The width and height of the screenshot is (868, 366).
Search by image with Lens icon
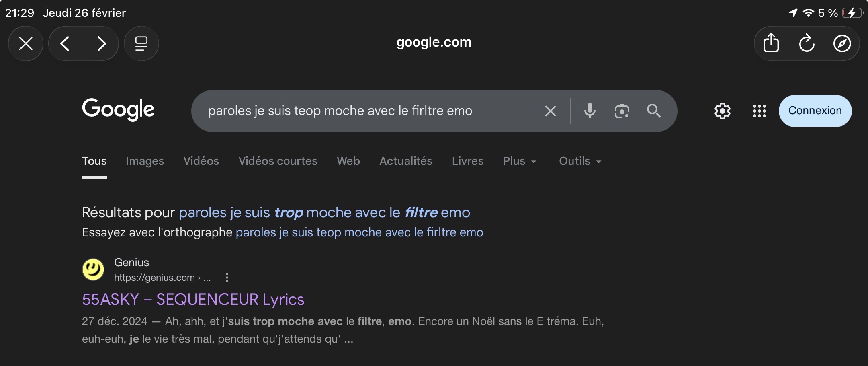click(x=622, y=111)
